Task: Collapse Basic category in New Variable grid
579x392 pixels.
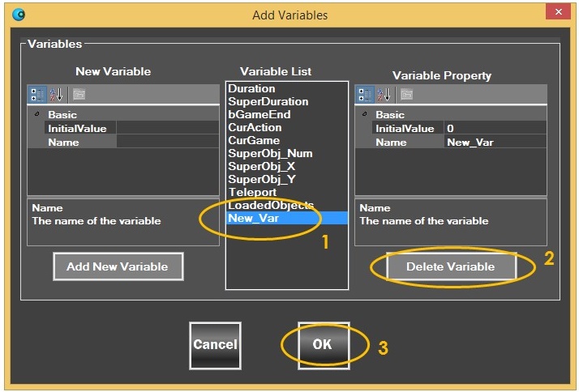Action: pos(36,115)
